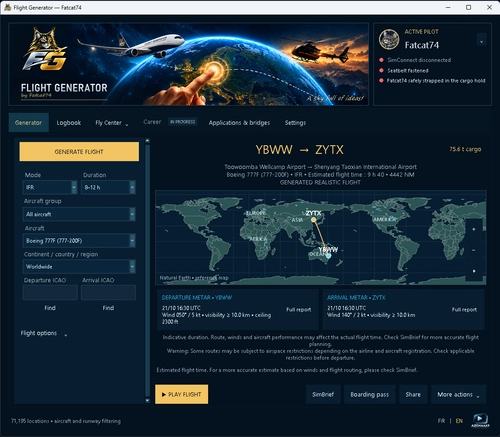The height and width of the screenshot is (437, 500).
Task: Open the Aircraft group dropdown
Action: [79, 214]
